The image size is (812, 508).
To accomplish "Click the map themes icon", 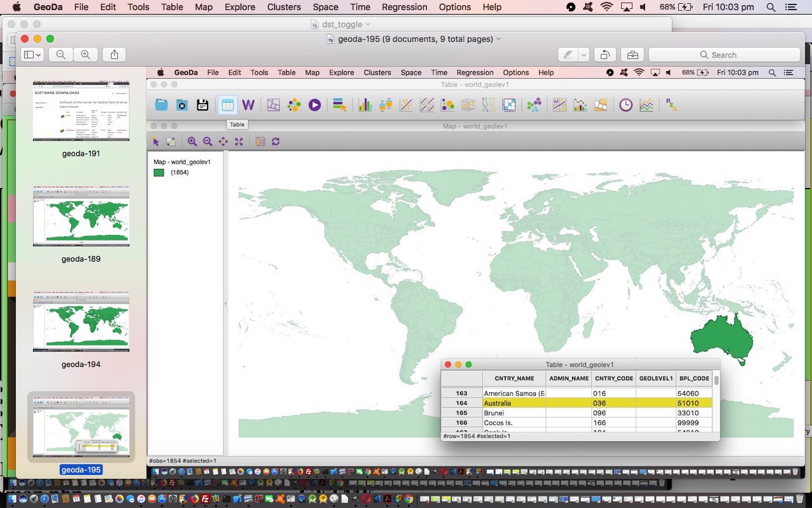I will [273, 105].
